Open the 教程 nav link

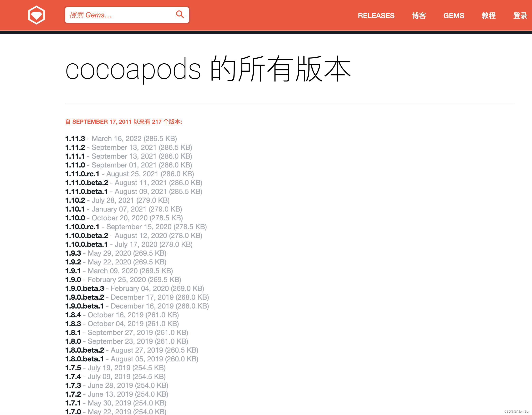[x=488, y=15]
